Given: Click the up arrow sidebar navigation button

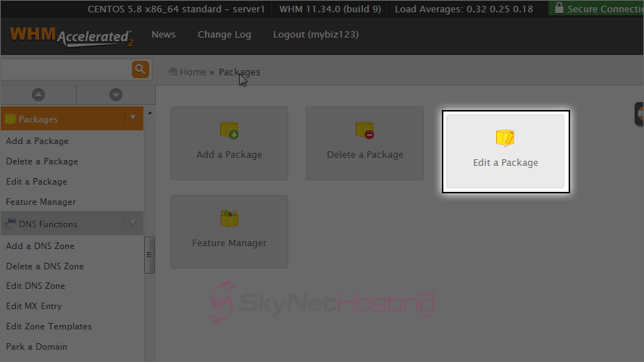Looking at the screenshot, I should [38, 95].
